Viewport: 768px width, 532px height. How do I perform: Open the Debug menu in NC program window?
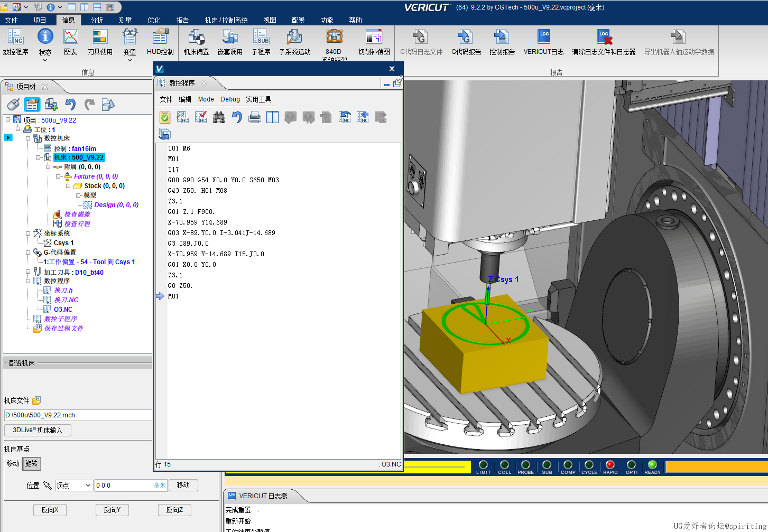pos(230,99)
